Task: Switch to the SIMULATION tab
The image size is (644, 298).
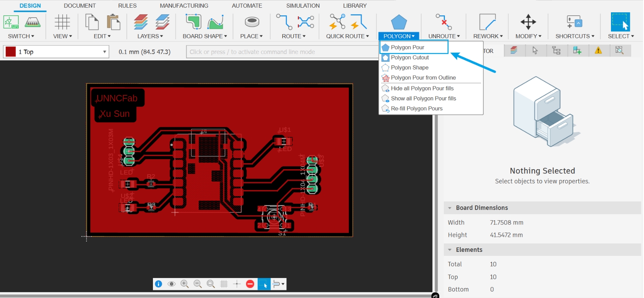Action: click(303, 6)
